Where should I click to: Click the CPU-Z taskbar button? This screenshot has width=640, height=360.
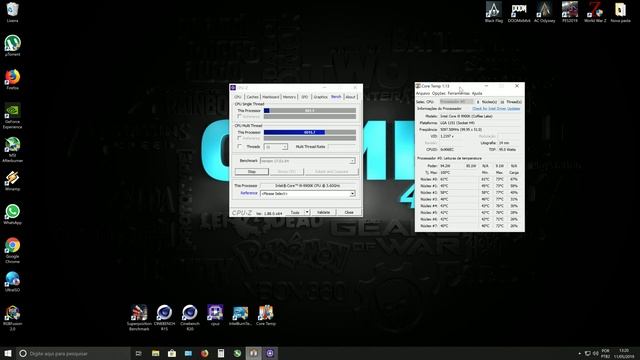point(270,353)
